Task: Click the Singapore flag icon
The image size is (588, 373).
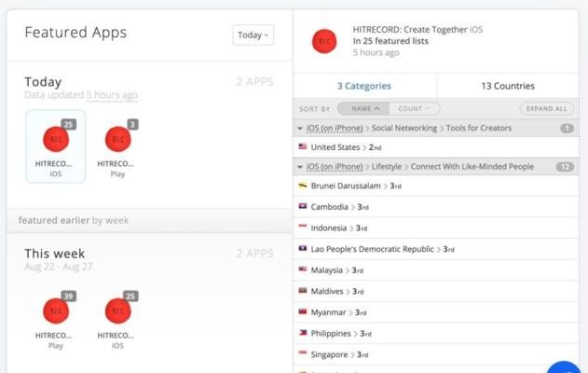Action: (303, 352)
